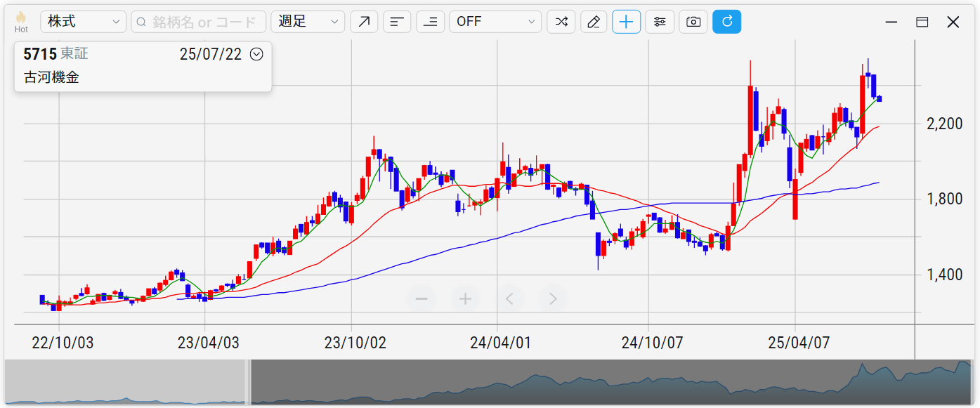
Task: Select the trend line arrow tool
Action: point(364,22)
